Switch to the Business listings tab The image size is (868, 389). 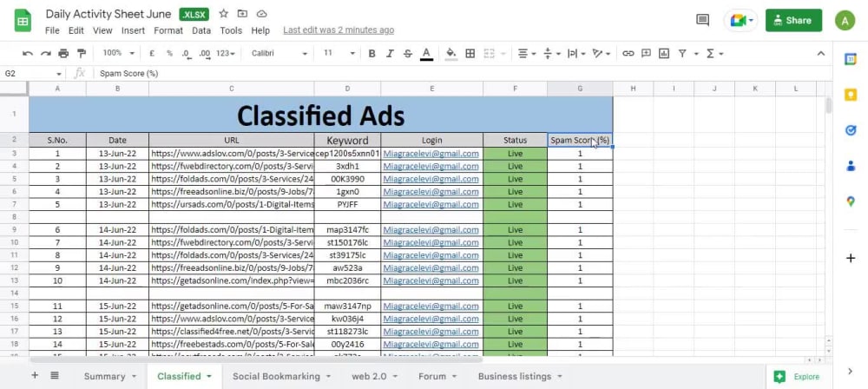[x=520, y=376]
